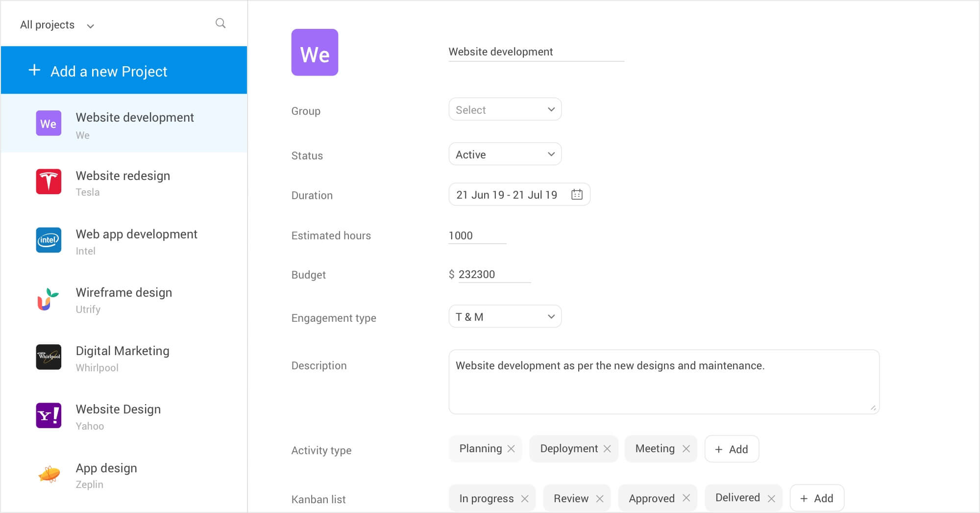
Task: Click the Utrify logo icon
Action: pyautogui.click(x=49, y=299)
